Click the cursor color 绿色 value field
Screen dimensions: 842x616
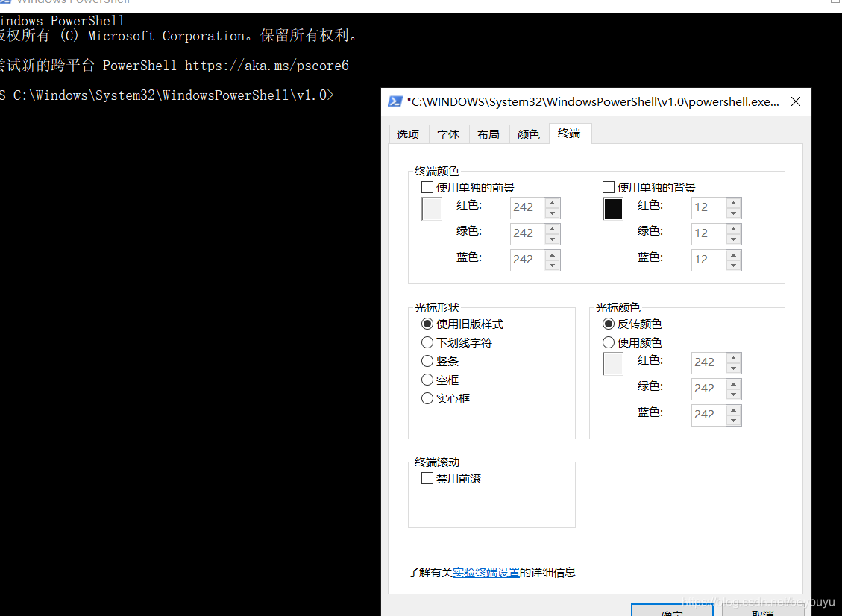coord(709,389)
